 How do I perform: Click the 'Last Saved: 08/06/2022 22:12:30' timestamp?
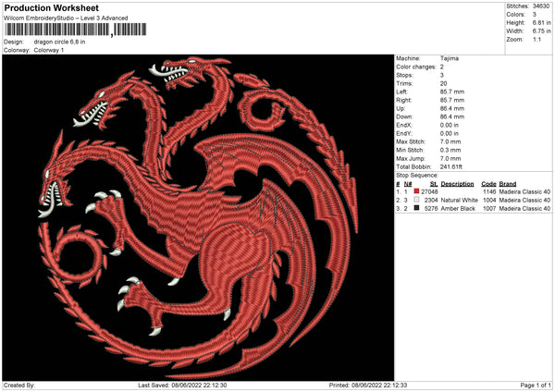pyautogui.click(x=182, y=386)
